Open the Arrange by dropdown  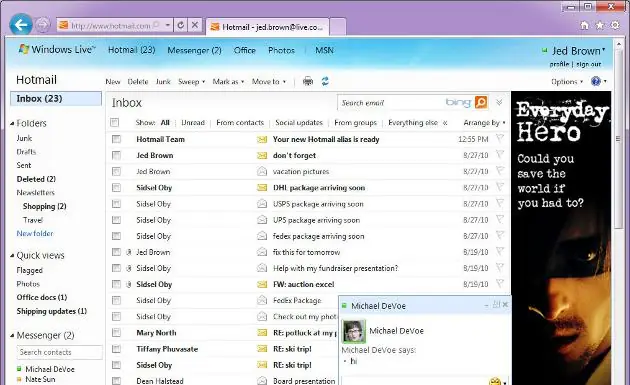[484, 123]
